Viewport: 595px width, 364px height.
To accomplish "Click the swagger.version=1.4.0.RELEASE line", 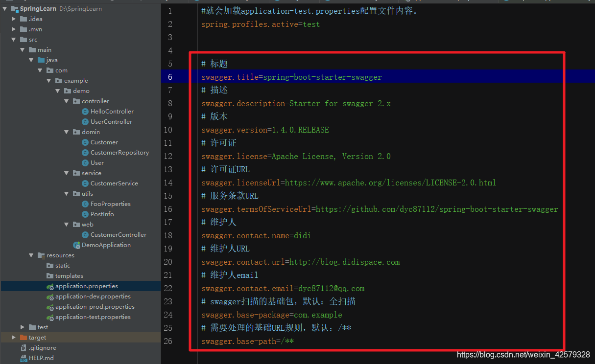I will pyautogui.click(x=265, y=130).
